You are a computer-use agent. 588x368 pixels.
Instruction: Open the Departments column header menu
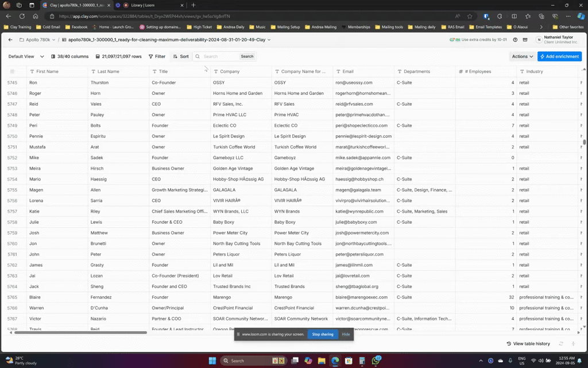(x=425, y=71)
